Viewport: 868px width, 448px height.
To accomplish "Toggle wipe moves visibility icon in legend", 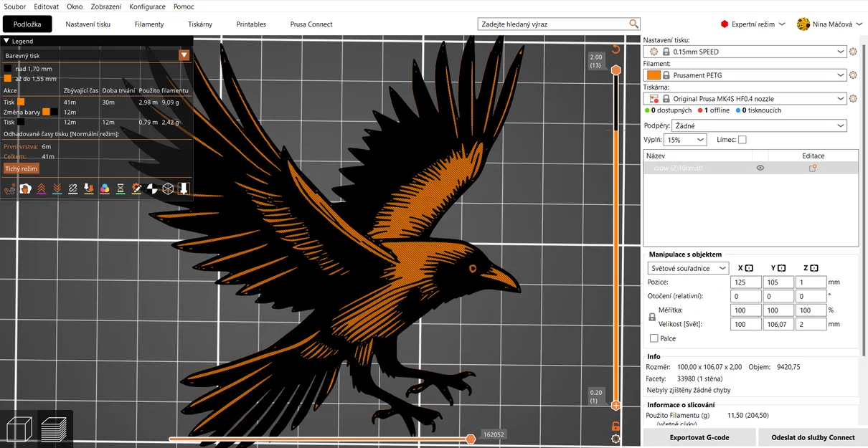I will (25, 189).
